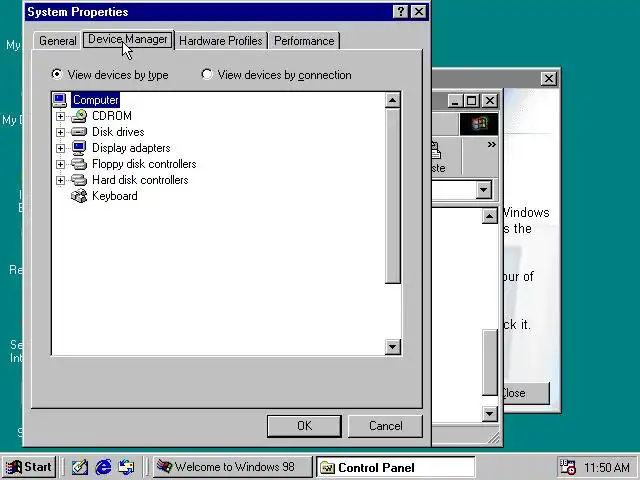Click the Floppy disk controllers icon
Viewport: 640px width, 480px height.
click(79, 164)
